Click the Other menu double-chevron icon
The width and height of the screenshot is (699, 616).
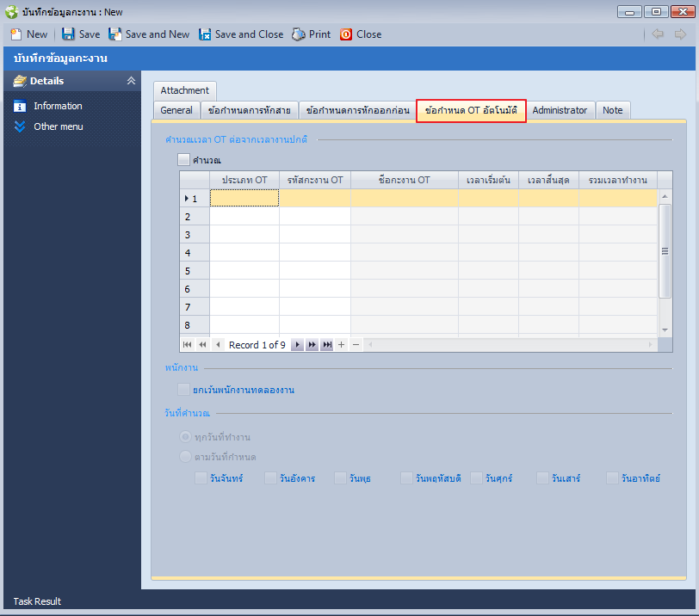[x=20, y=126]
